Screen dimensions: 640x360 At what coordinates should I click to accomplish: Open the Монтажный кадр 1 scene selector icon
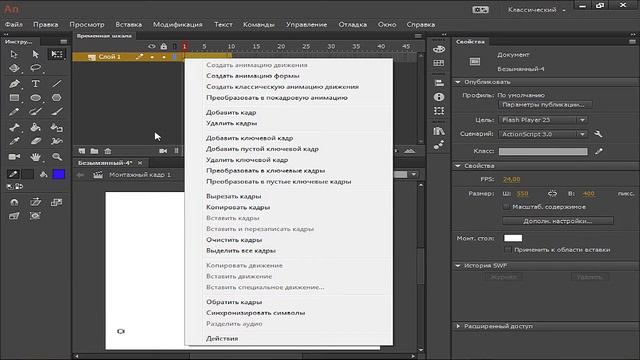tap(98, 175)
